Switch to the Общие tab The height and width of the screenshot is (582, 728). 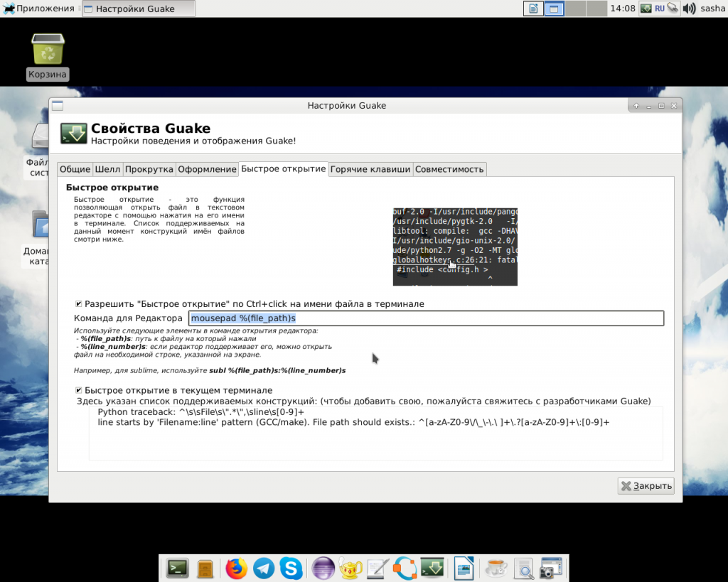(x=75, y=169)
